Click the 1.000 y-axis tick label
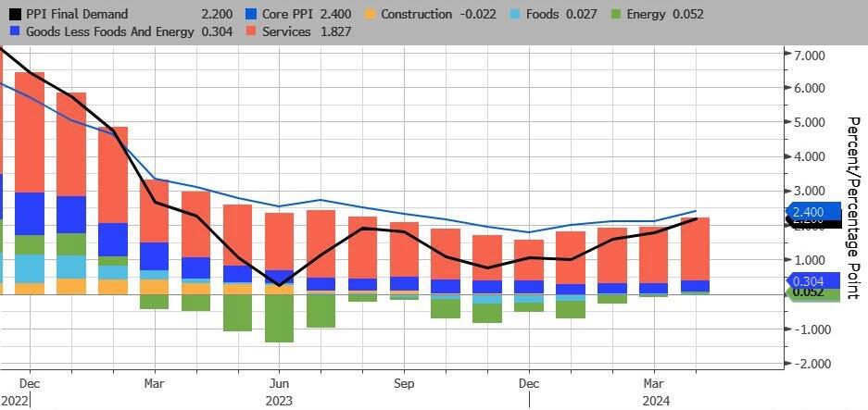Viewport: 868px width, 410px height. [x=809, y=260]
